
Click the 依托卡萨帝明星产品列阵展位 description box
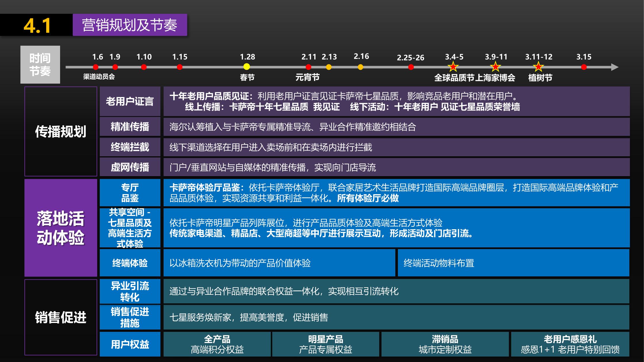click(396, 228)
